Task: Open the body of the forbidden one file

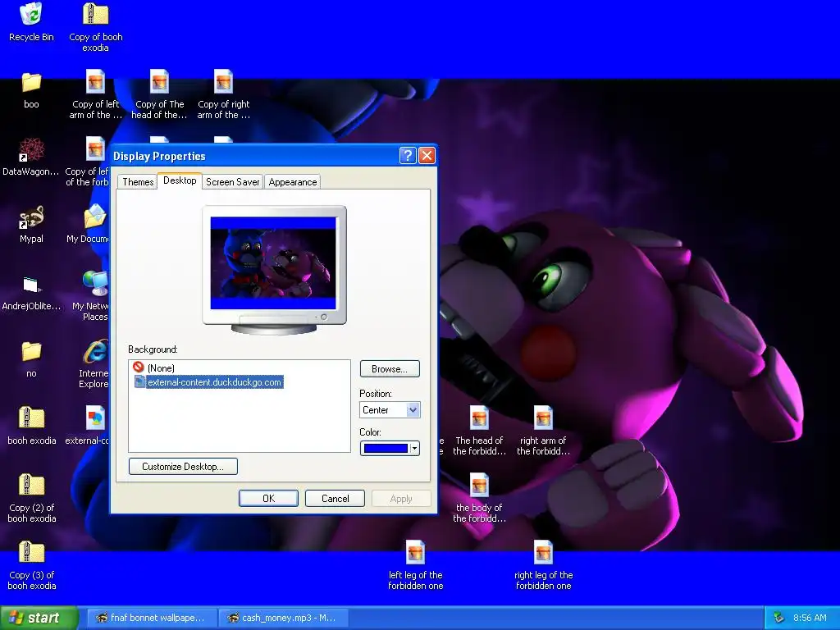Action: 479,486
